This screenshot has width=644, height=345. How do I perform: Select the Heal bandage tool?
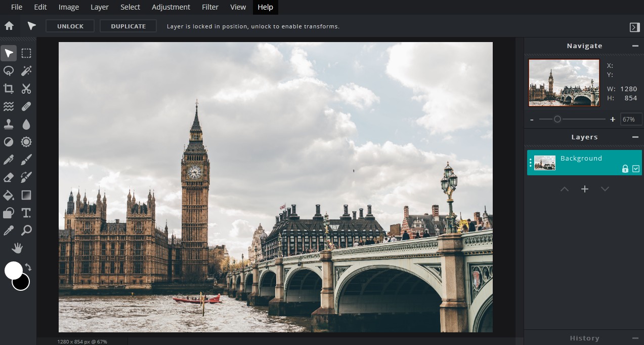[x=26, y=106]
